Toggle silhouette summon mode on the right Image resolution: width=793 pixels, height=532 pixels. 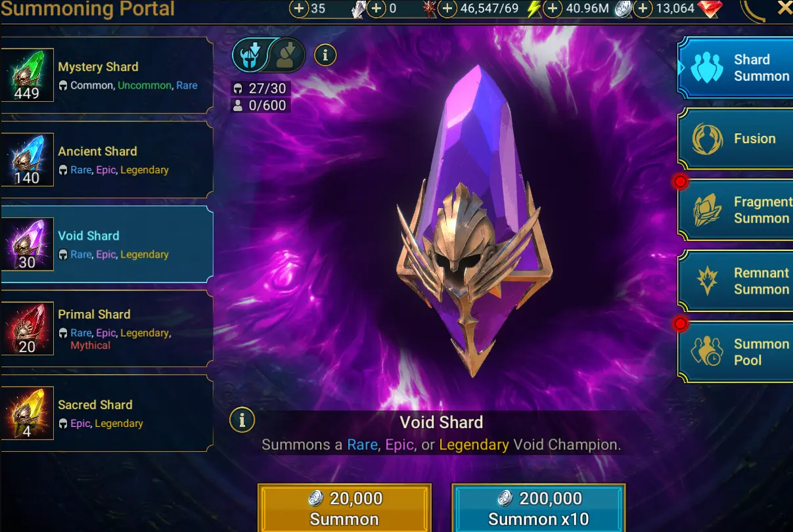[x=287, y=55]
